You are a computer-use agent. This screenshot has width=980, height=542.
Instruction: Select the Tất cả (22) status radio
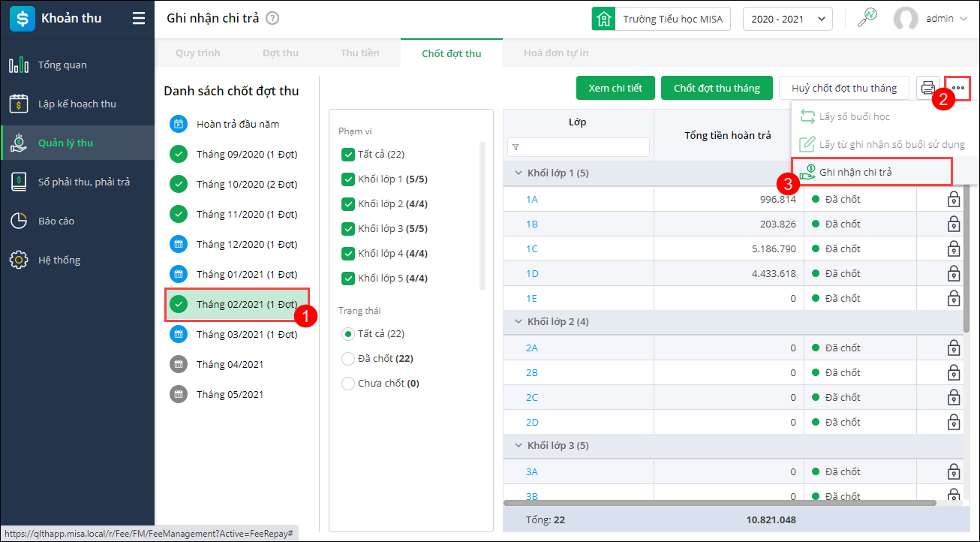tap(347, 334)
